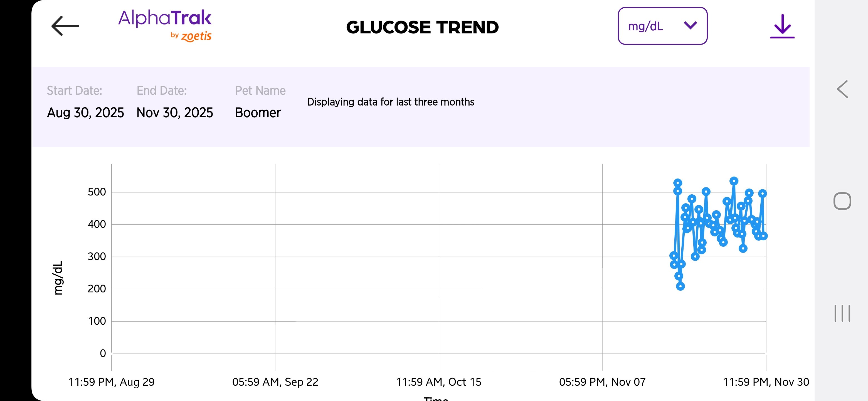868x401 pixels.
Task: Tap the 'Displaying data for last three months' text
Action: pyautogui.click(x=391, y=102)
